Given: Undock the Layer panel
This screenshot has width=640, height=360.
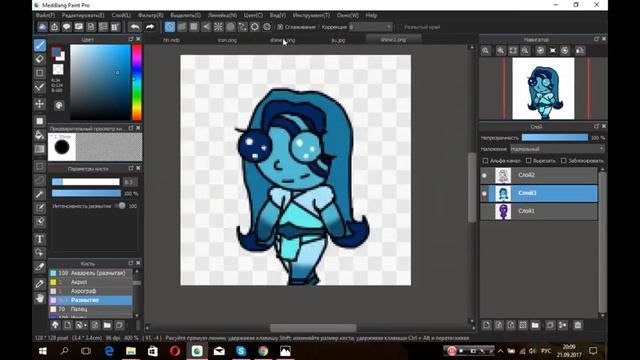Looking at the screenshot, I should point(596,127).
